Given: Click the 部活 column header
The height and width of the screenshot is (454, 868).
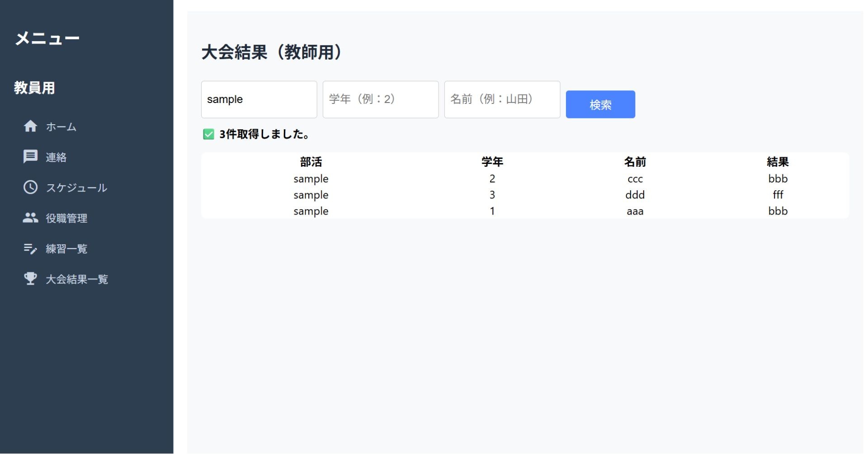Looking at the screenshot, I should coord(311,162).
